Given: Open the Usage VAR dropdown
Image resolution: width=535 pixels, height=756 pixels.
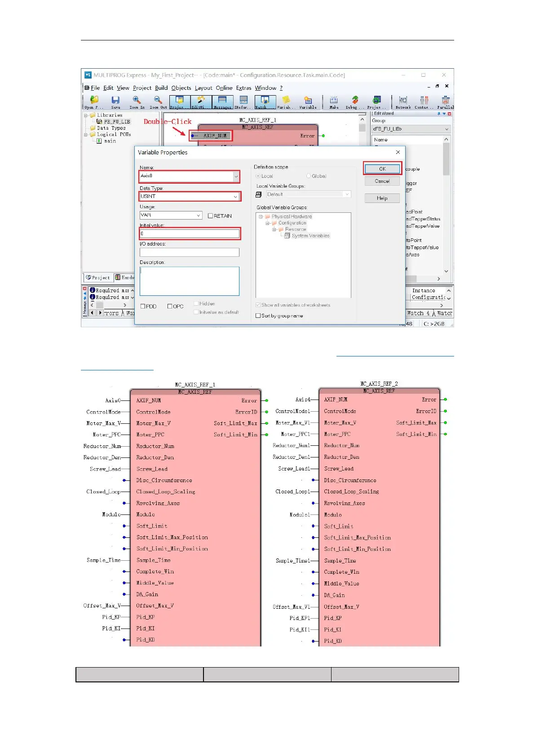Looking at the screenshot, I should 199,215.
